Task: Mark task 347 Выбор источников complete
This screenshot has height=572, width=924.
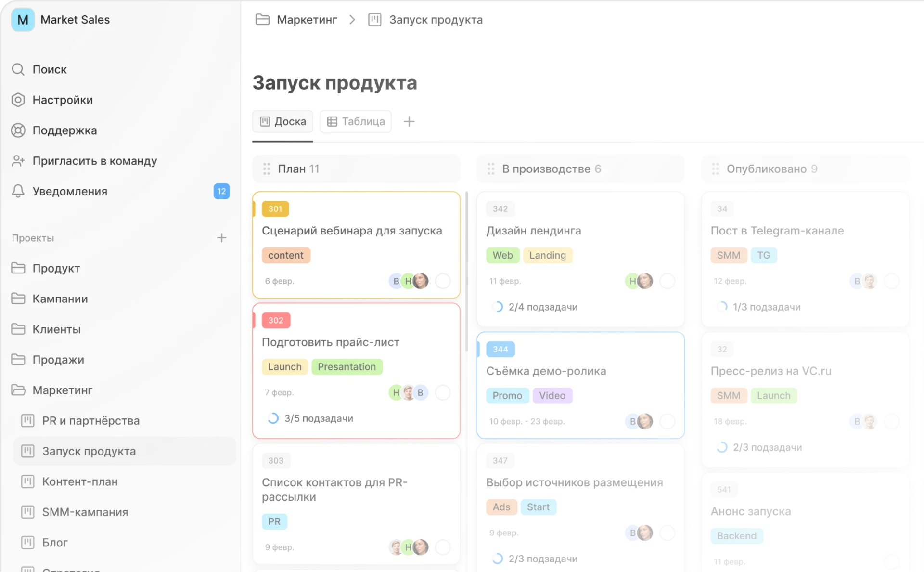Action: 667,533
